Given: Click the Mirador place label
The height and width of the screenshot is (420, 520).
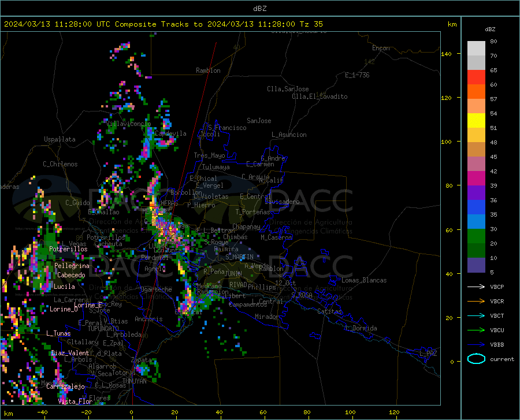Looking at the screenshot, I should pyautogui.click(x=267, y=317).
